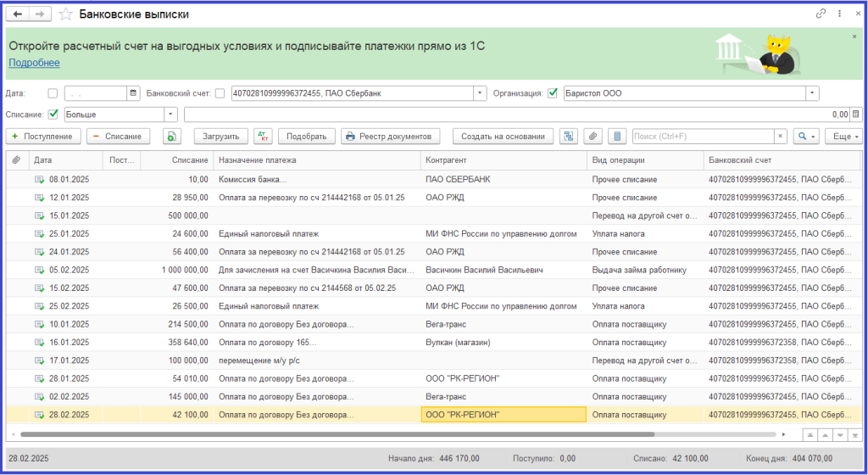This screenshot has width=868, height=475.
Task: Add current page to favorites star
Action: click(65, 14)
